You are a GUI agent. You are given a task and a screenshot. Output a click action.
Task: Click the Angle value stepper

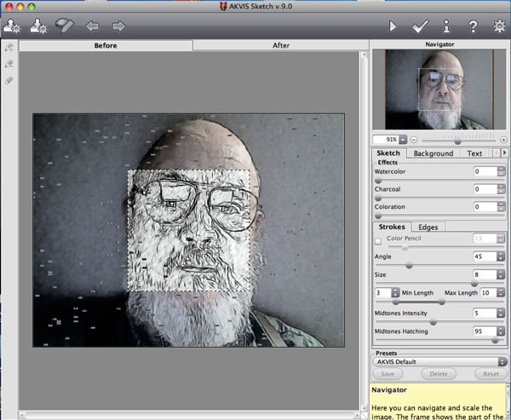coord(501,256)
